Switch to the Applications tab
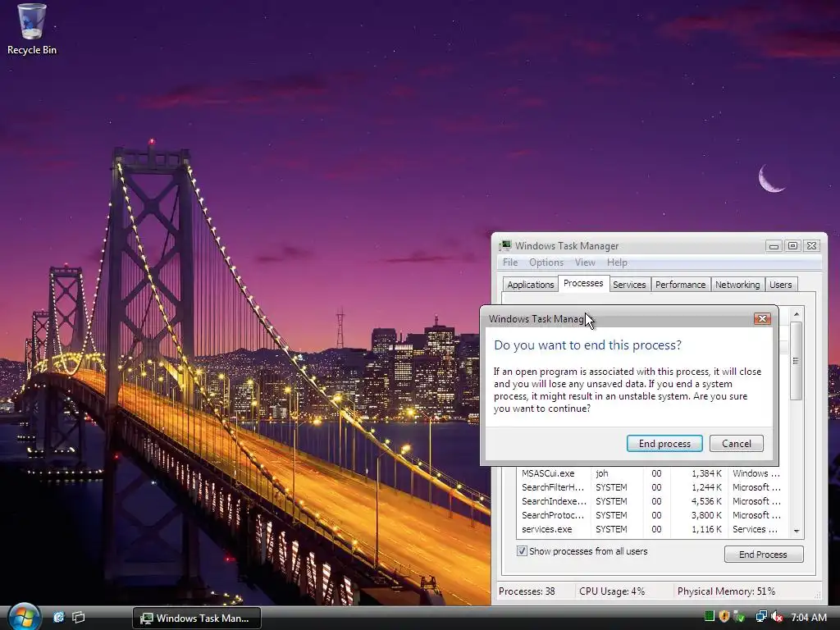840x630 pixels. click(x=531, y=285)
